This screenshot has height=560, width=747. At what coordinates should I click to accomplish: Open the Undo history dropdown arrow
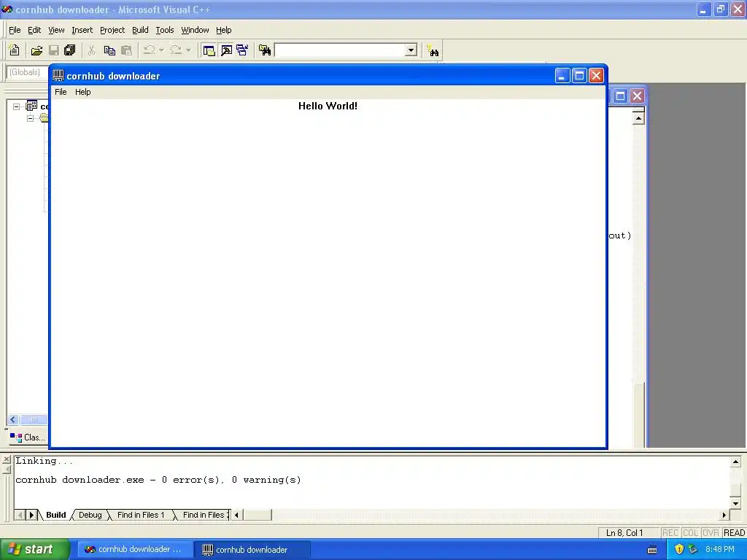coord(161,50)
